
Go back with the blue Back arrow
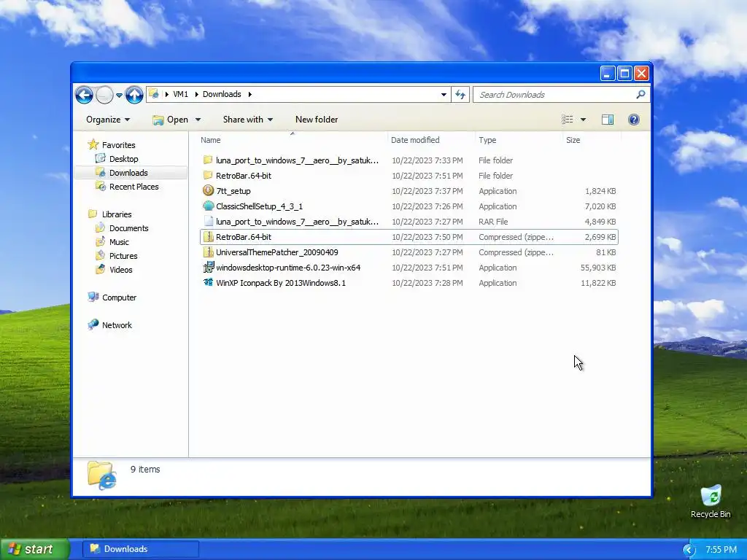click(x=85, y=95)
